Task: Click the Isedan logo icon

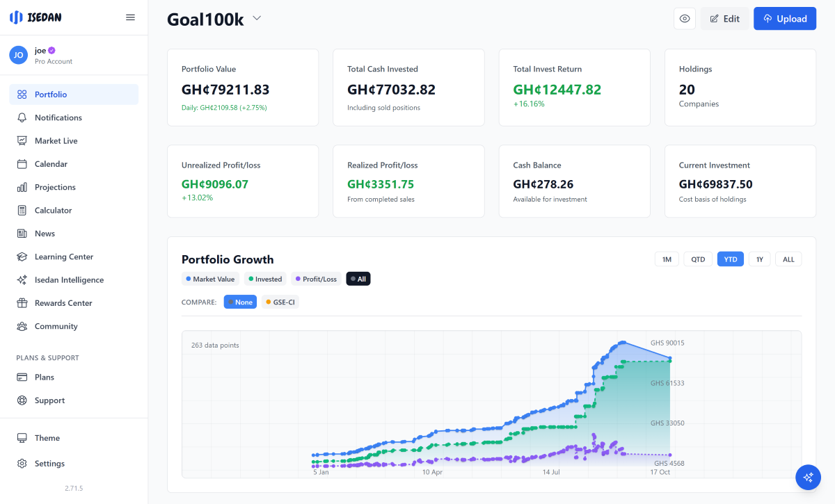Action: 16,17
